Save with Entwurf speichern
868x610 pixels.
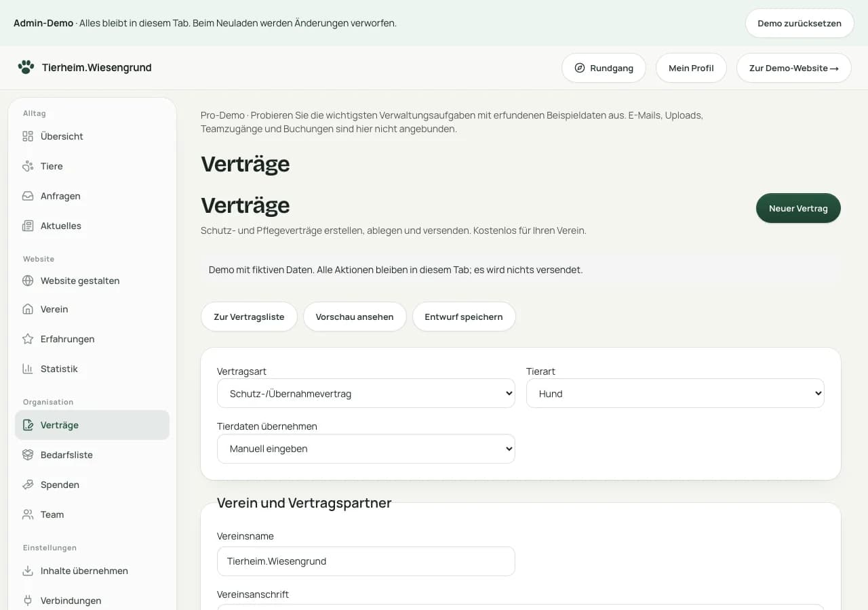464,317
